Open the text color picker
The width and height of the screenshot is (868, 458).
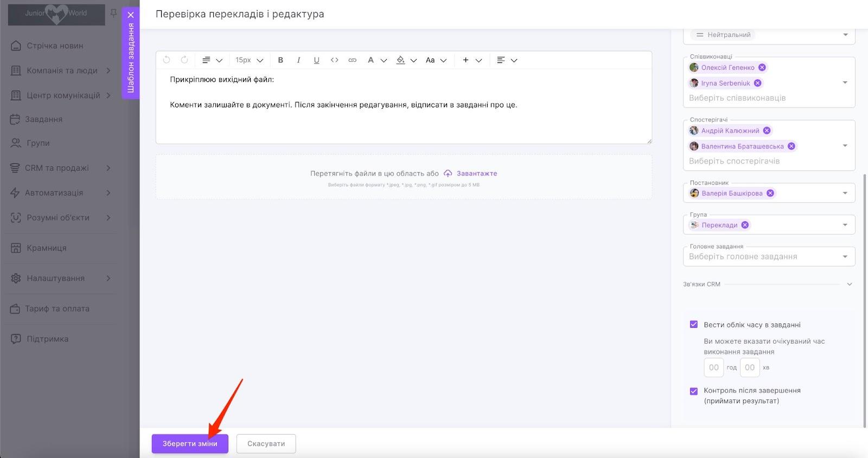coord(376,60)
